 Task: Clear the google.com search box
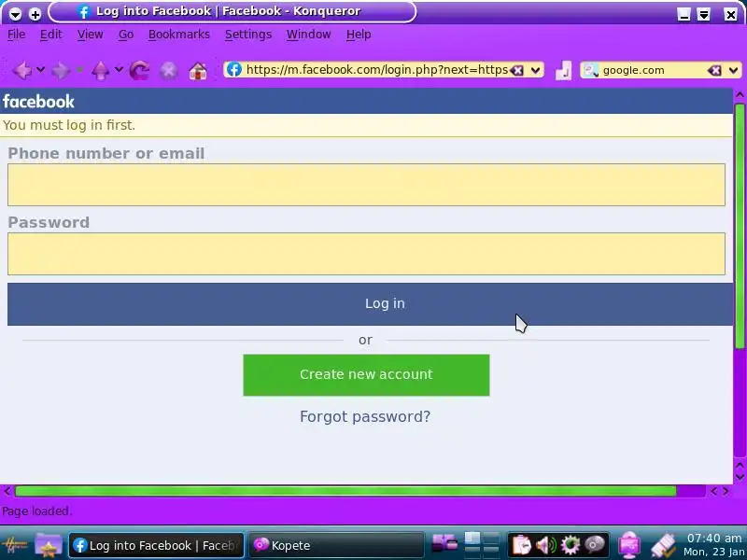pos(714,71)
